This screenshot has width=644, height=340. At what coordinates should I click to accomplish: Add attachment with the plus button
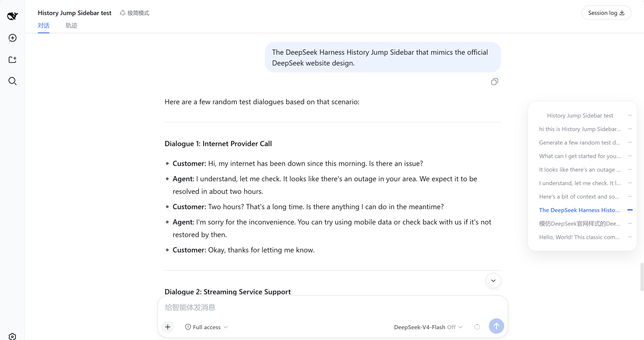(168, 327)
